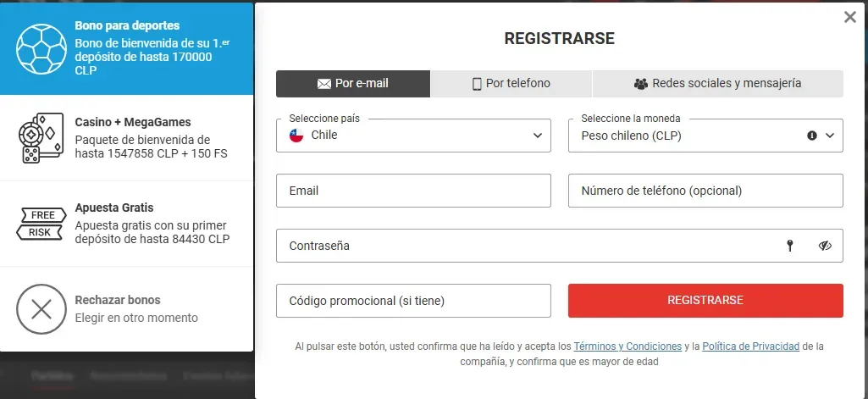The image size is (868, 399).
Task: Click the Chile flag icon
Action: [296, 136]
